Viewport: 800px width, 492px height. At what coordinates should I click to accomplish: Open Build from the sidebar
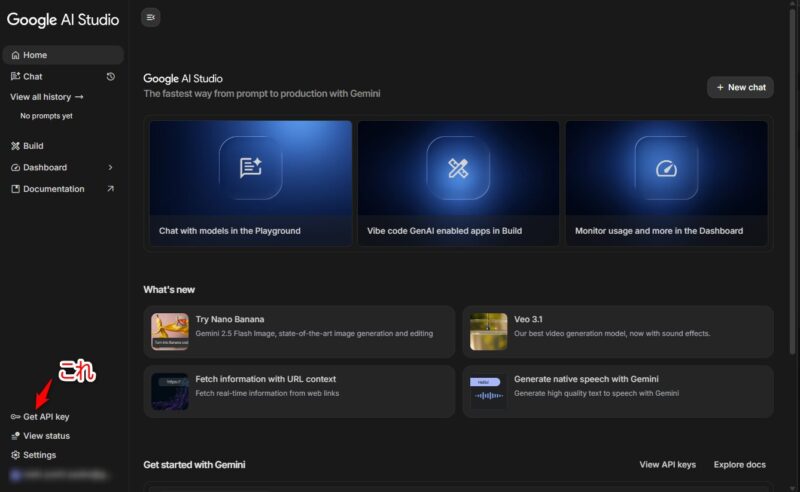pyautogui.click(x=33, y=146)
